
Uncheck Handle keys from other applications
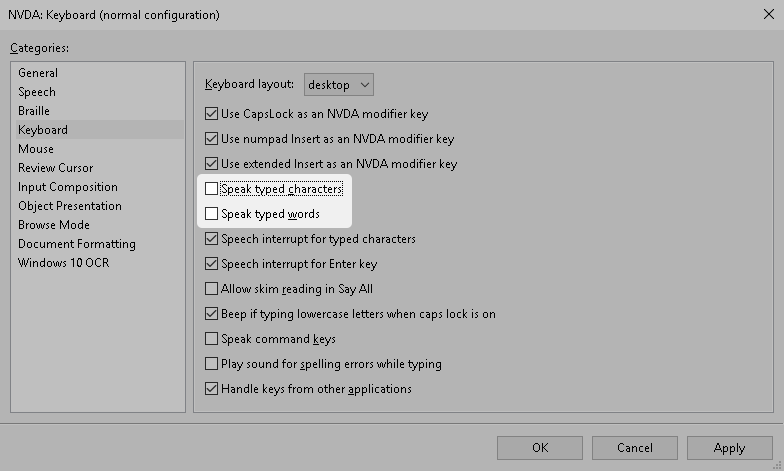[211, 389]
